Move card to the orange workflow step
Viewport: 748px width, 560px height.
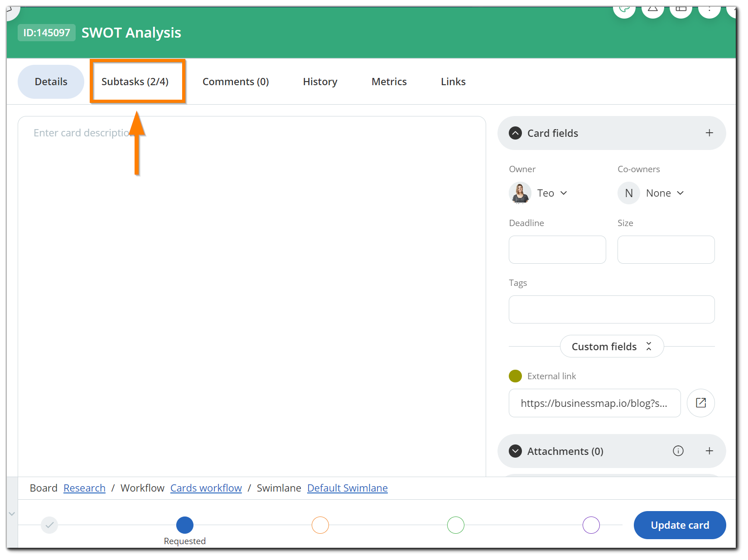(320, 525)
